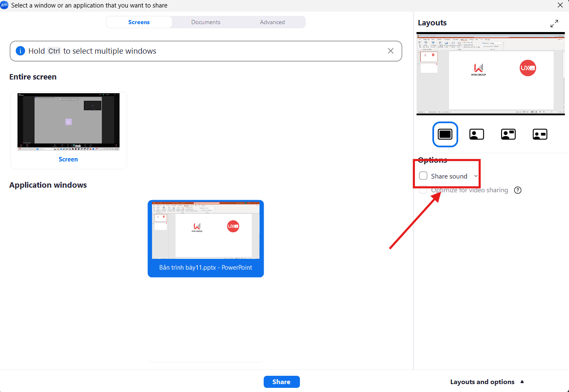Select the video-only speaker layout icon
Image resolution: width=569 pixels, height=392 pixels.
click(477, 134)
